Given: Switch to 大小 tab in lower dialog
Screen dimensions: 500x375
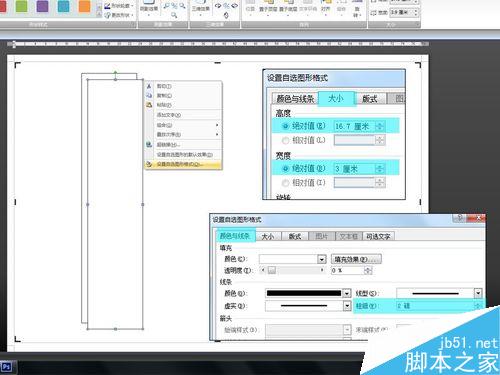Looking at the screenshot, I should [268, 236].
